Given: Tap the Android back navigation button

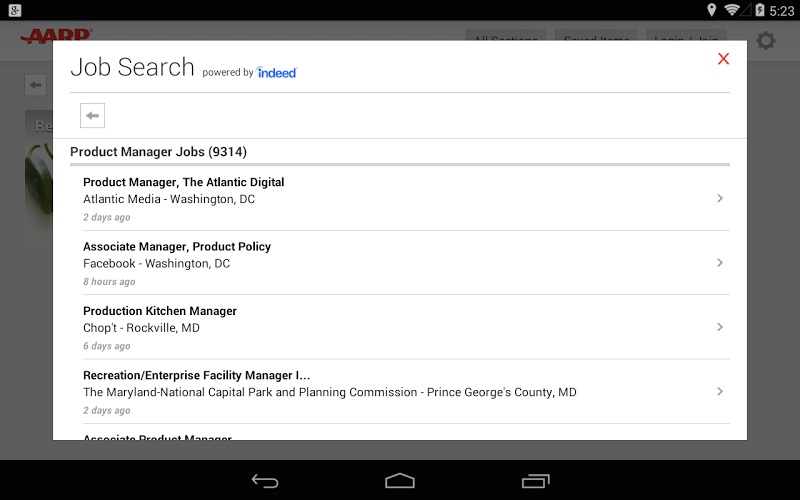Looking at the screenshot, I should point(265,481).
